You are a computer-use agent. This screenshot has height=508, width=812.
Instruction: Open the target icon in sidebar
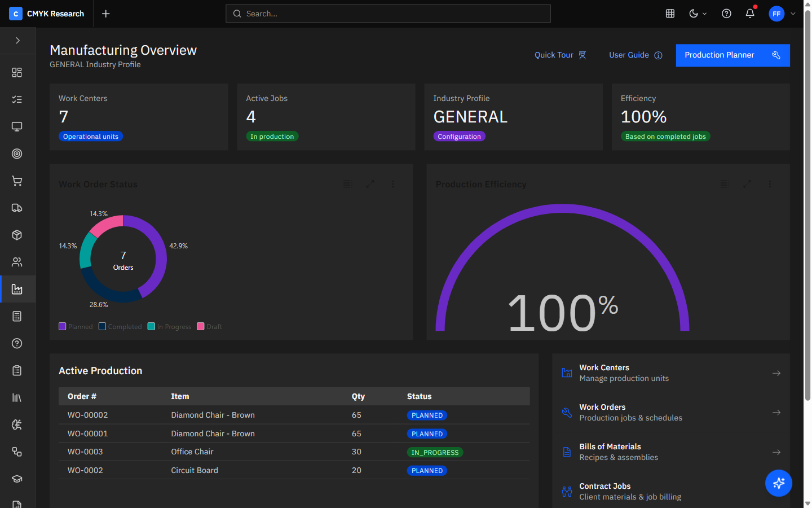click(17, 154)
